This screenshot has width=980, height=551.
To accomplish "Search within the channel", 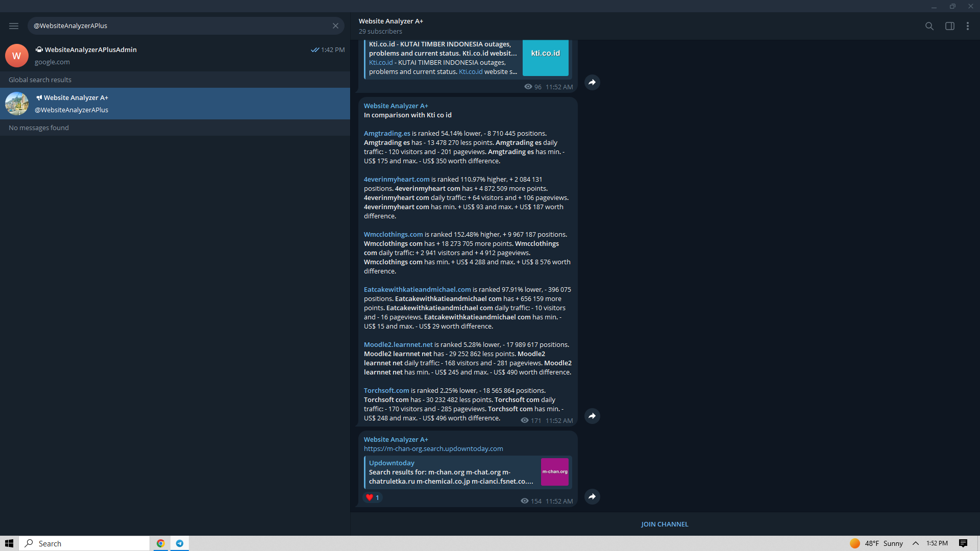I will 929,26.
